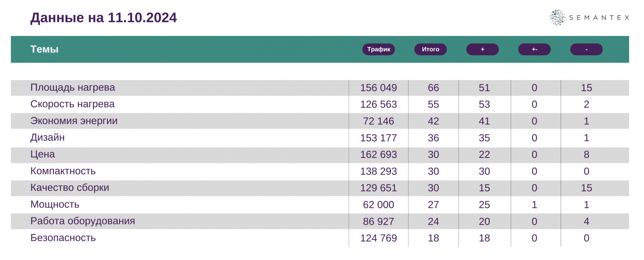The height and width of the screenshot is (260, 644).
Task: Select the Работа оборудования topic
Action: 83,221
